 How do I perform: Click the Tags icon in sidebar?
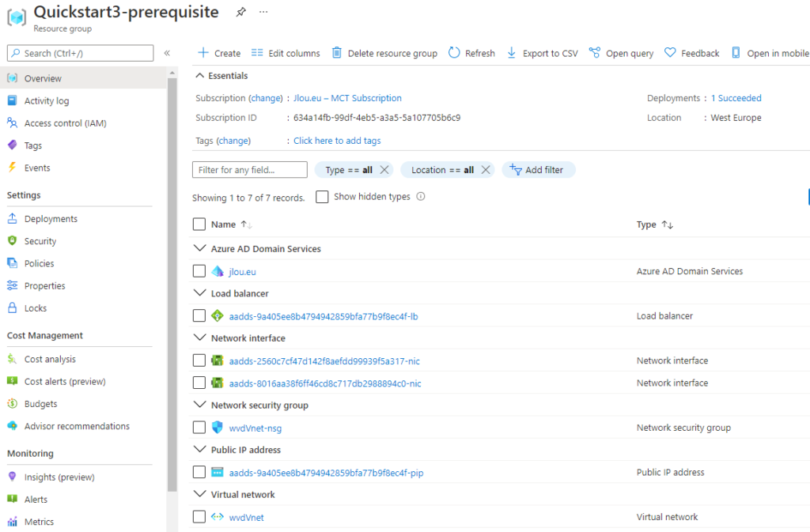point(13,145)
